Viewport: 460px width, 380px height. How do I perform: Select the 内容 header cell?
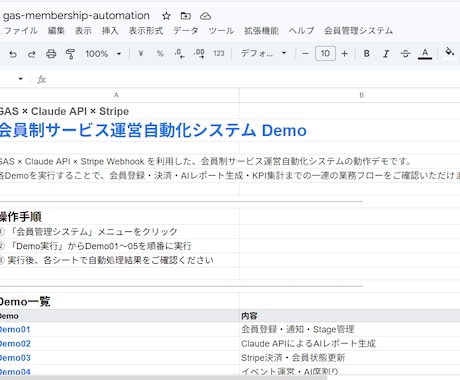(x=350, y=316)
